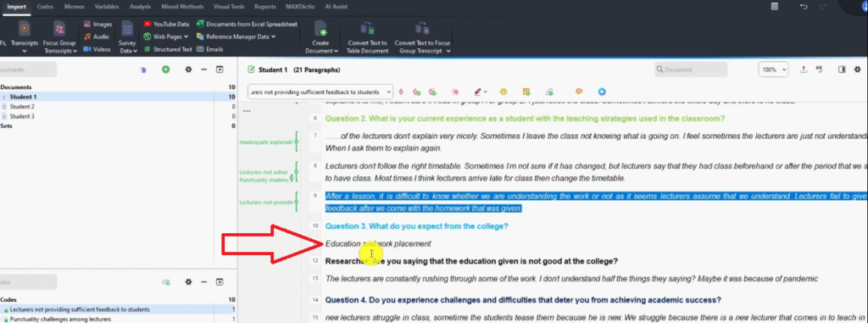This screenshot has width=868, height=323.
Task: Minimize the Documents panel
Action: 203,70
